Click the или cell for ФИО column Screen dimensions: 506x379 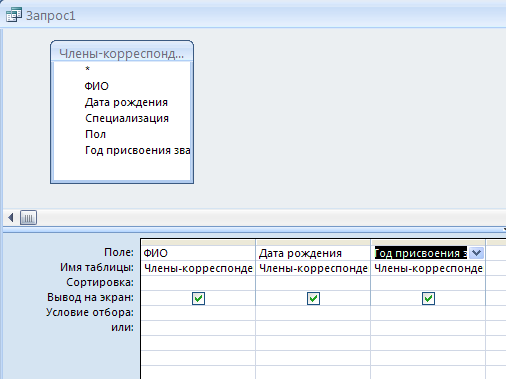pos(198,328)
